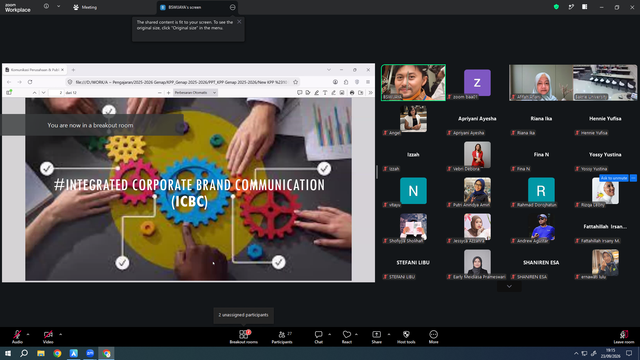Image resolution: width=640 pixels, height=360 pixels.
Task: Select the zoom baa01 participant tile
Action: [477, 82]
